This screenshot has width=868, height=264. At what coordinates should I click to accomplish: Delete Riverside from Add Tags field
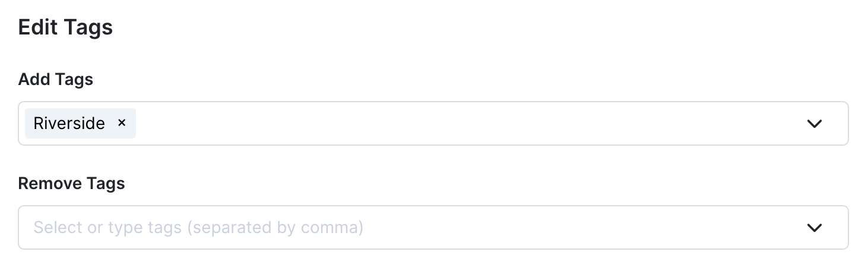point(122,123)
